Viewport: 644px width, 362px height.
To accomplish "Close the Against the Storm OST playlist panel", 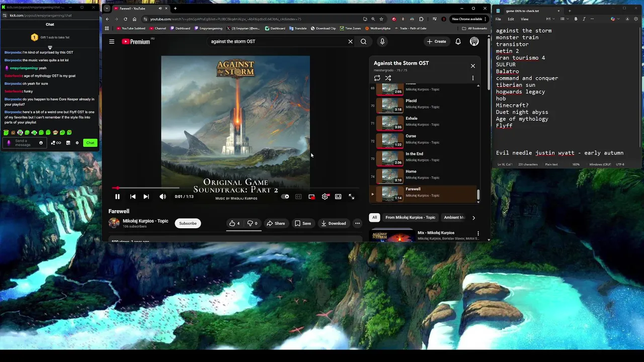I will tap(472, 66).
